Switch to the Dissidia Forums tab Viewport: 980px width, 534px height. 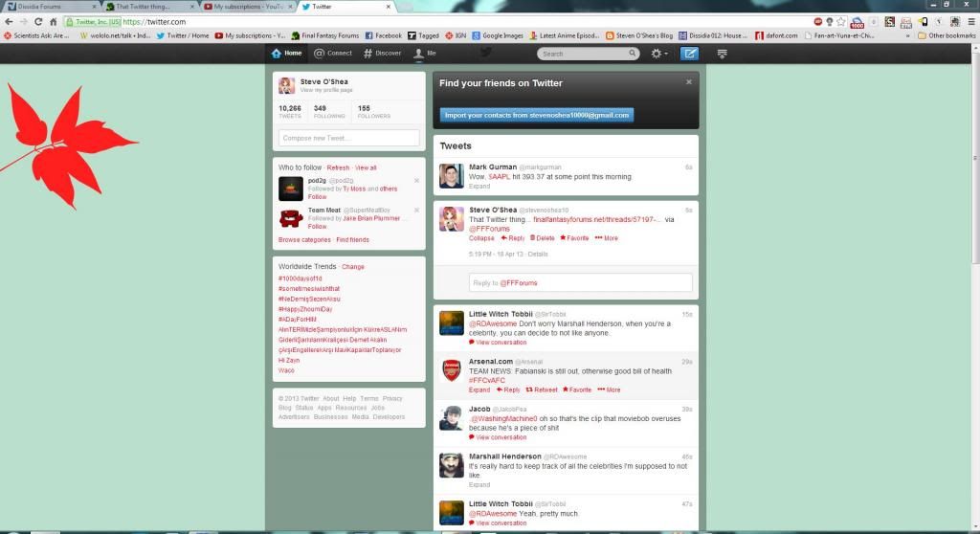tap(52, 7)
